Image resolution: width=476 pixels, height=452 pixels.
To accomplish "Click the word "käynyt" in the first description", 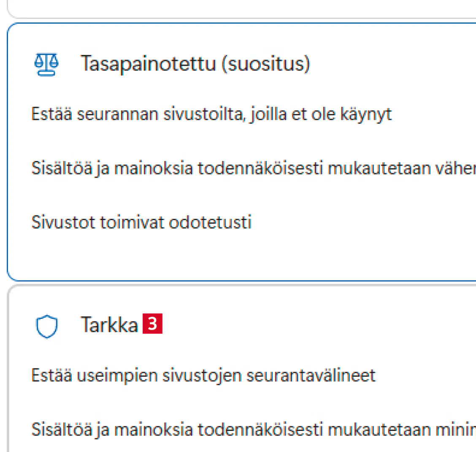I will pos(366,115).
